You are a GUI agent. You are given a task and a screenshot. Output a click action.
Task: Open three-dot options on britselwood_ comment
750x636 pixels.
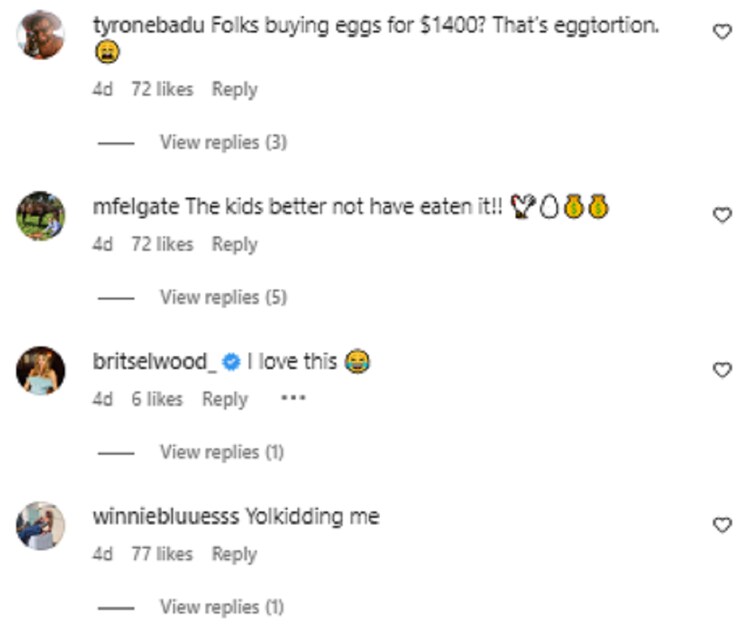tap(293, 398)
